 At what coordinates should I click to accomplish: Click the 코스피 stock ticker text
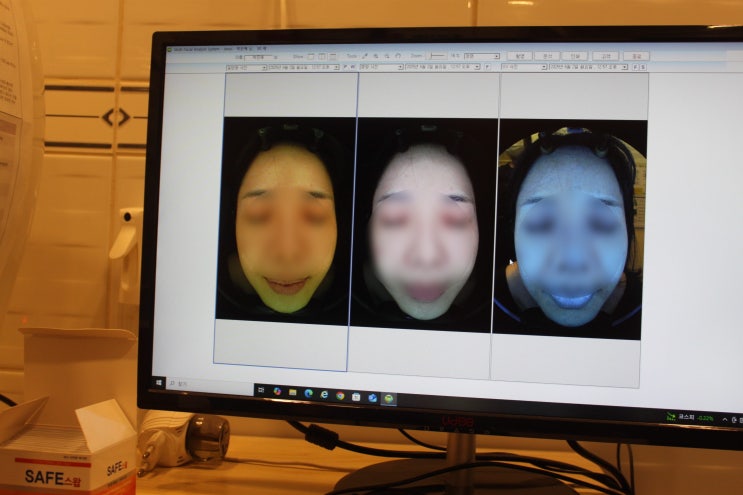coord(686,418)
